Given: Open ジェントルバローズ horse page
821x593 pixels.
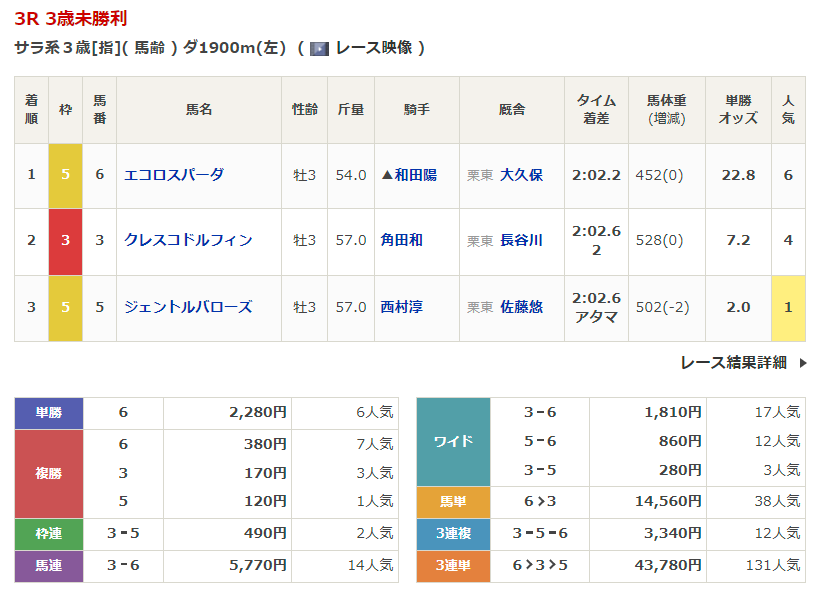Looking at the screenshot, I should (188, 307).
